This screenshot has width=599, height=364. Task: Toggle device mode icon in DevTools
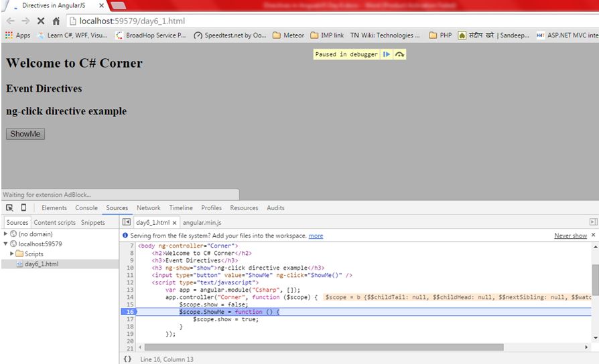[23, 208]
